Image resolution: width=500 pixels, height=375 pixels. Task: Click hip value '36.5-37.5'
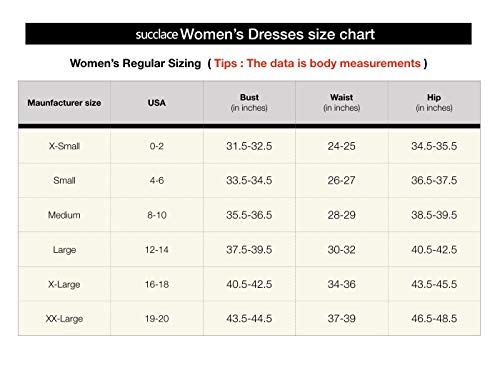tap(434, 180)
